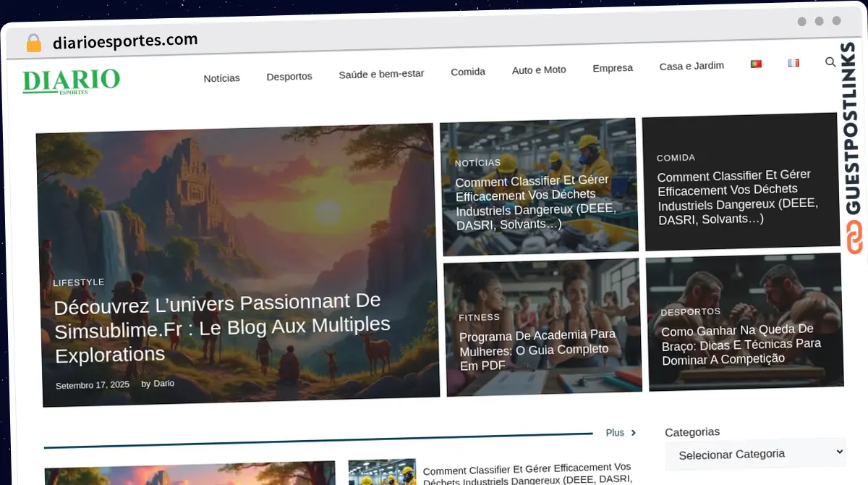Switch language via the French flag icon
Screen dimensions: 868x485
pyautogui.click(x=793, y=62)
